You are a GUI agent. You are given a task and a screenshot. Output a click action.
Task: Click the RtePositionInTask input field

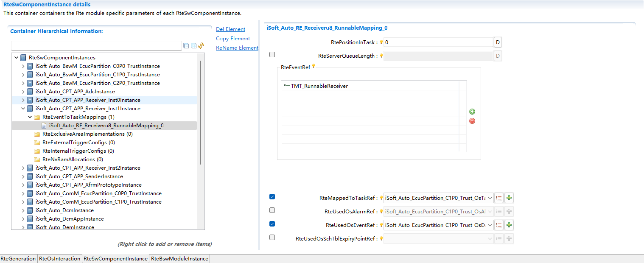point(438,42)
